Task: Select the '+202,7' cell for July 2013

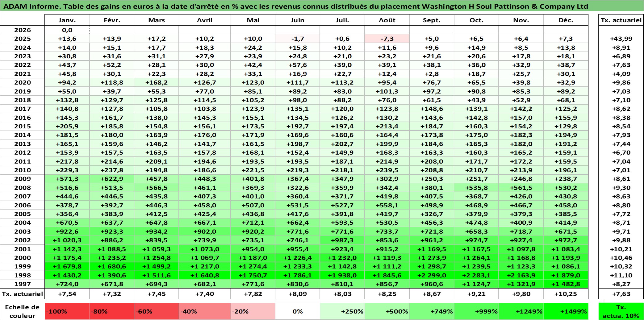Action: pyautogui.click(x=342, y=144)
